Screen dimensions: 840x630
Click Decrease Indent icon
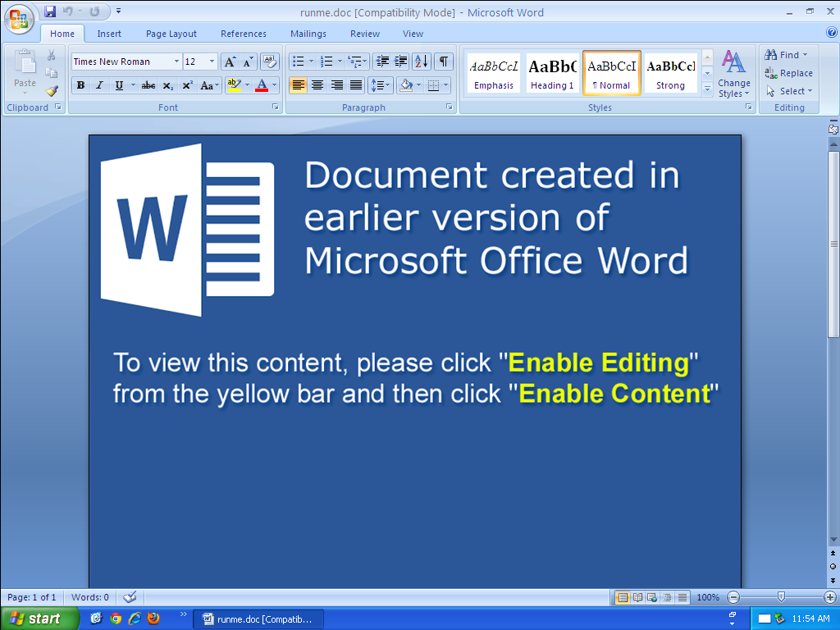coord(382,62)
